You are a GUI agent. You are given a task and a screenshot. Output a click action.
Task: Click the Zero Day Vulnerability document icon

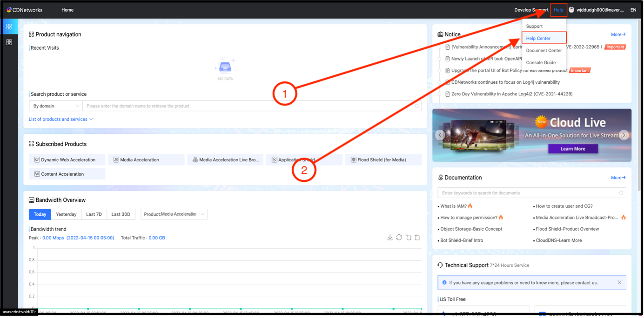(x=448, y=94)
